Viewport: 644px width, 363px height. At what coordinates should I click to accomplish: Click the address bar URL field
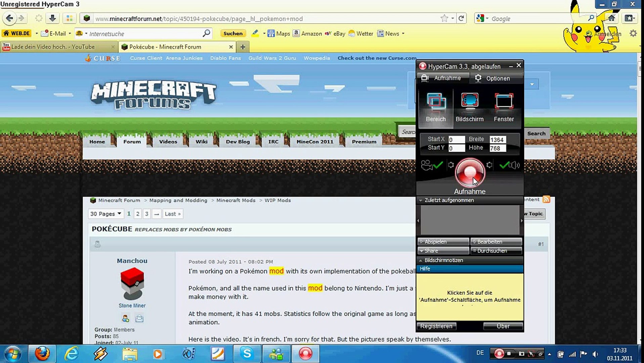pyautogui.click(x=265, y=18)
